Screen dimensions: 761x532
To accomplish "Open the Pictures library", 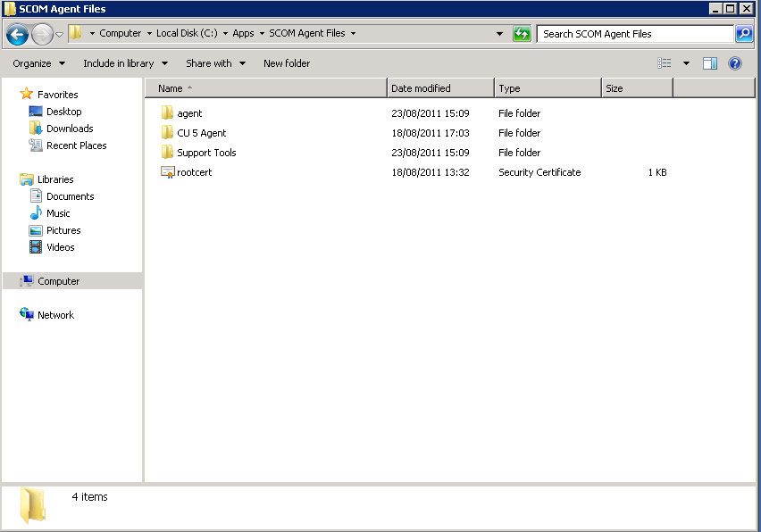I will pos(63,230).
